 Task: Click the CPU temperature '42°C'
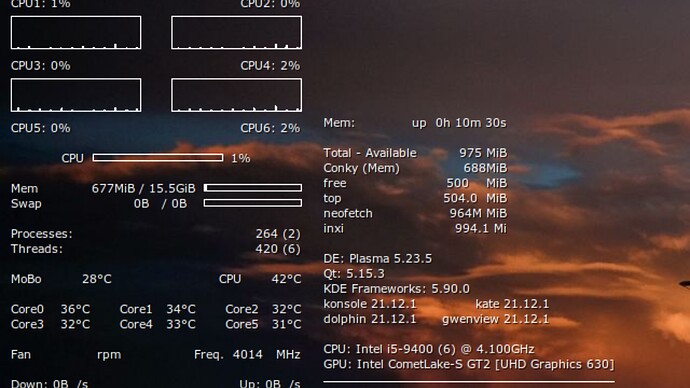click(x=286, y=279)
